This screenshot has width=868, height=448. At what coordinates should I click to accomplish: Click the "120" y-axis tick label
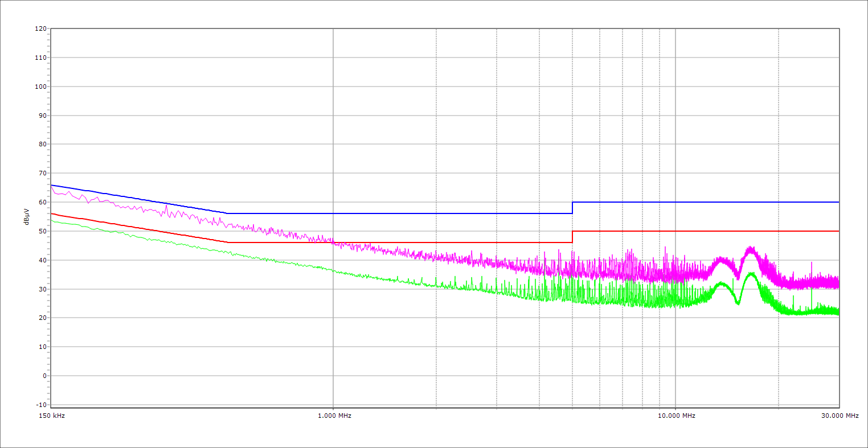click(40, 29)
